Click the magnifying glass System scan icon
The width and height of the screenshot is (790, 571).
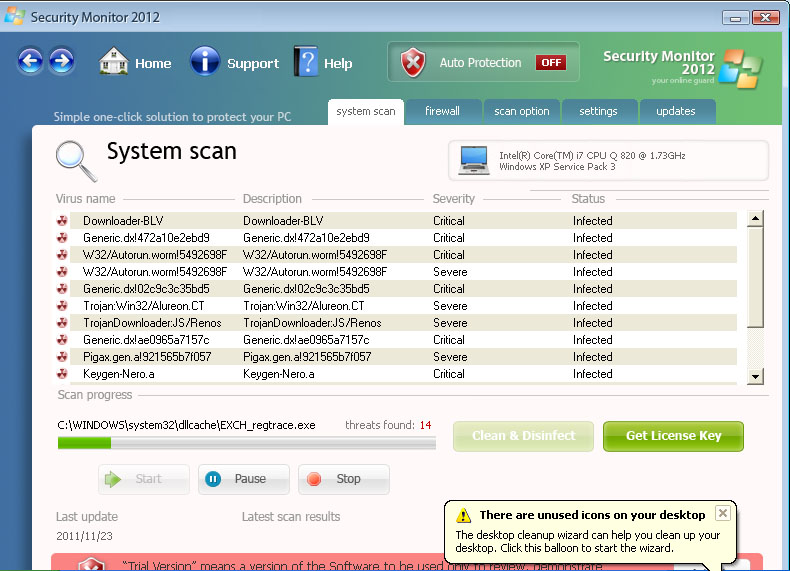click(76, 160)
